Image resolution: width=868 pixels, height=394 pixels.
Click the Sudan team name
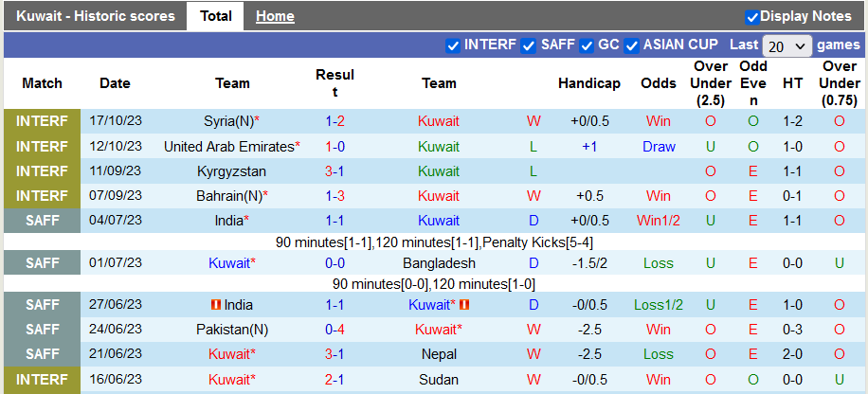[x=439, y=379]
